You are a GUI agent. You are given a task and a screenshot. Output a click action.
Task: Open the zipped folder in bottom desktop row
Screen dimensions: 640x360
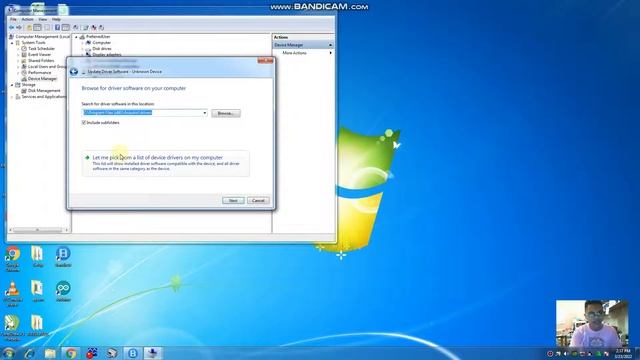coord(38,326)
